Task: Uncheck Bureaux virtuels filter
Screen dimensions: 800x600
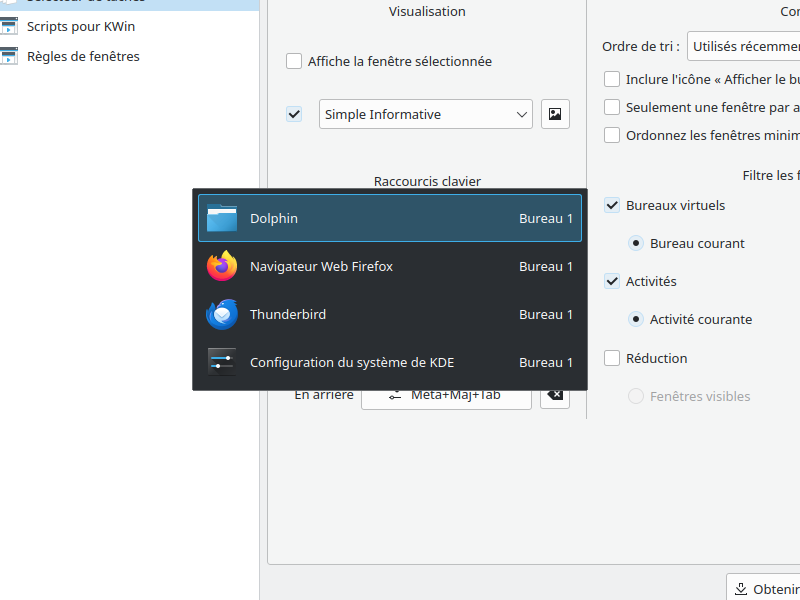Action: coord(612,205)
